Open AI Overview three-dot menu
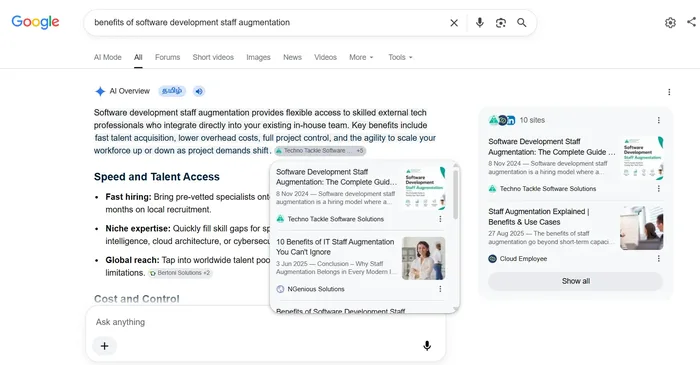700x365 pixels. [x=669, y=92]
